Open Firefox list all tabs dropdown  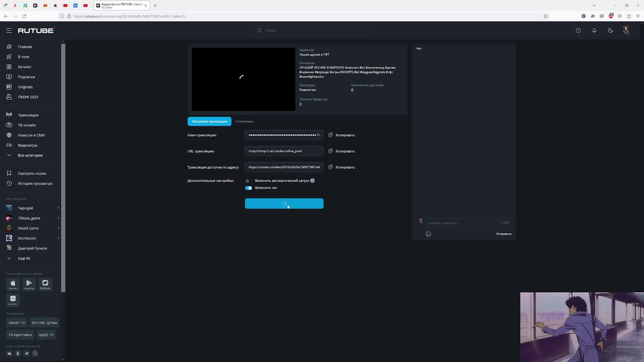pos(594,5)
